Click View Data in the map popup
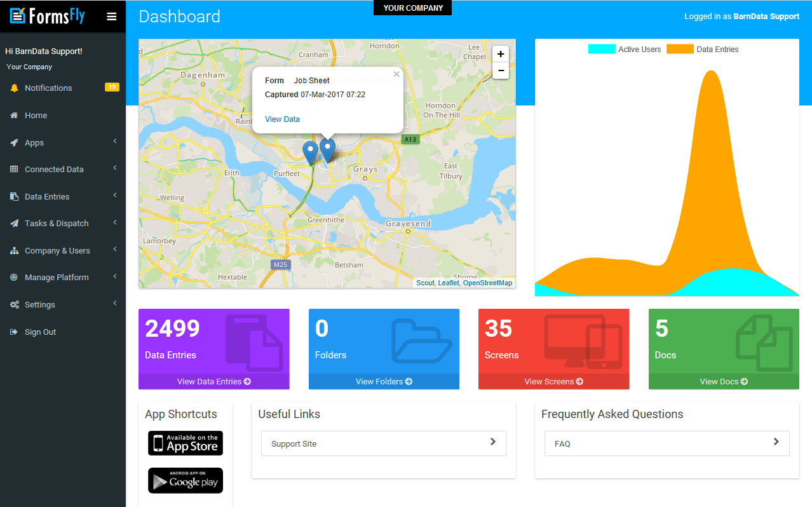Screen dimensions: 812x507 tap(282, 119)
